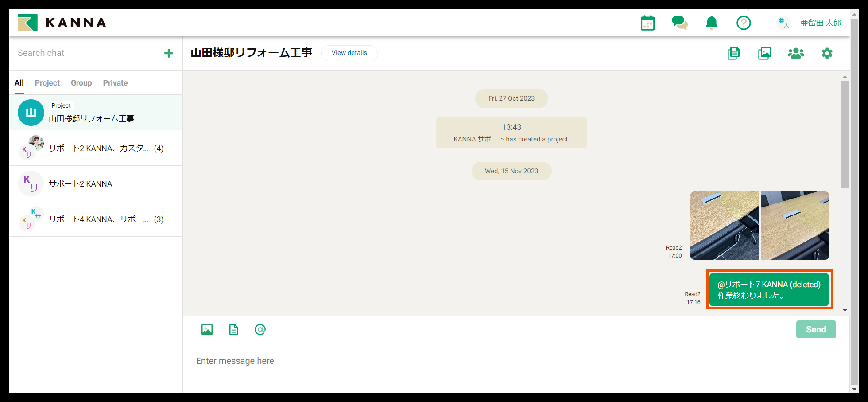Viewport: 868px width, 402px height.
Task: Open the chat bubbles icon
Action: click(x=679, y=23)
